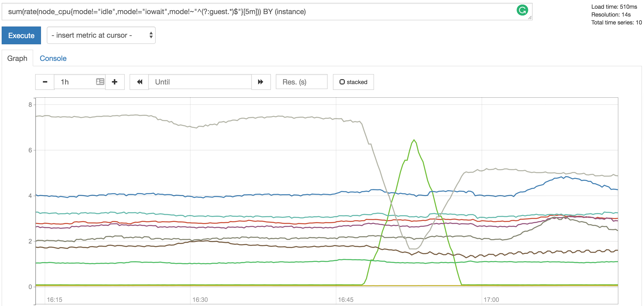644x306 pixels.
Task: Click the Execute button
Action: 21,35
